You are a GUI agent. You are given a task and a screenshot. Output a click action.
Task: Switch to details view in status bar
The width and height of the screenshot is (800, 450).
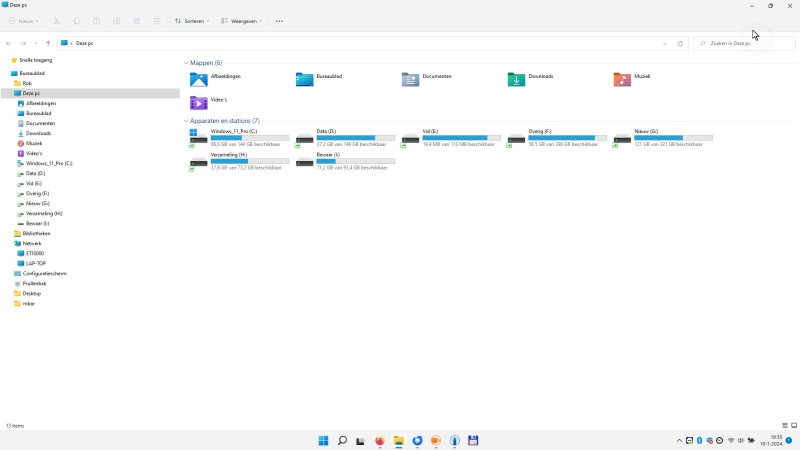click(783, 426)
